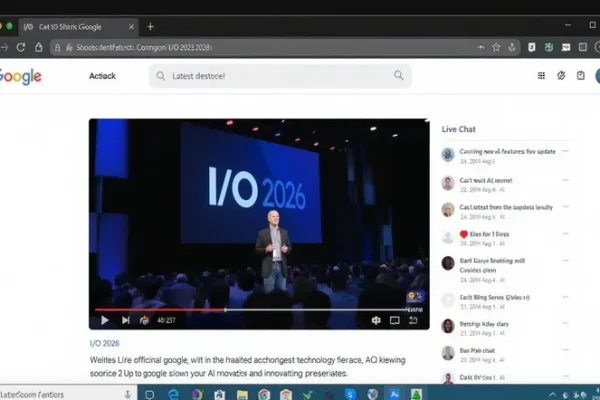600x400 pixels.
Task: Click the red heart in chat message
Action: (464, 234)
